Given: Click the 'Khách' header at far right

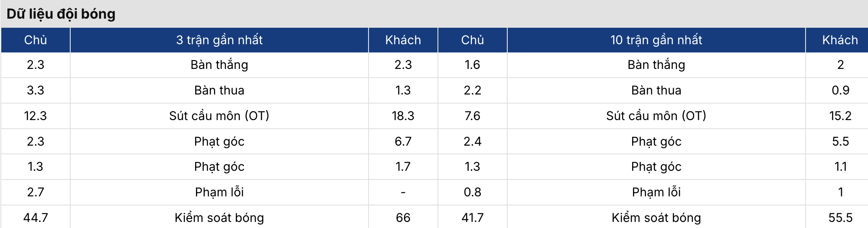Looking at the screenshot, I should pyautogui.click(x=840, y=40).
